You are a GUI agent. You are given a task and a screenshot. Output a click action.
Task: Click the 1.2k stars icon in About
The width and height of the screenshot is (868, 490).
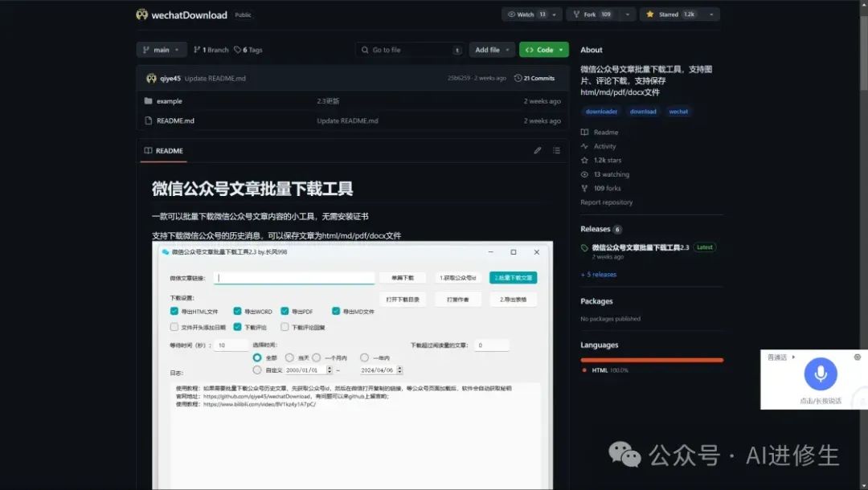(584, 161)
